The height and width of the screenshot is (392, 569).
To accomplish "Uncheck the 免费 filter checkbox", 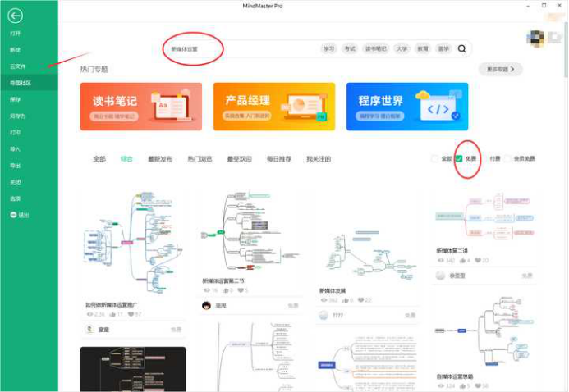I will coord(459,158).
